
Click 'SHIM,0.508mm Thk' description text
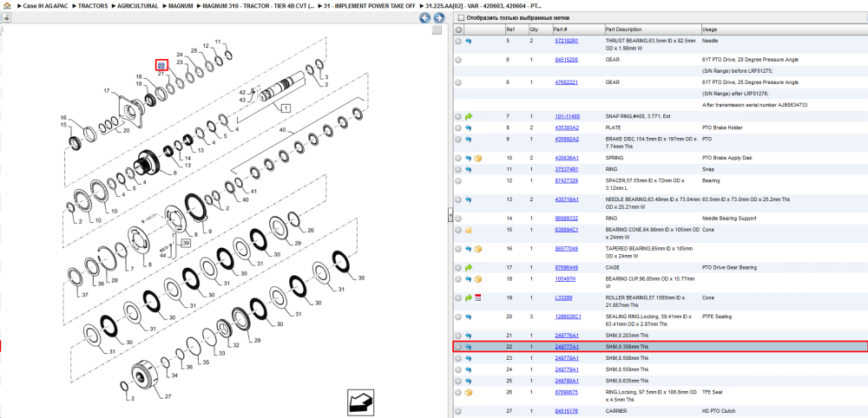[627, 358]
